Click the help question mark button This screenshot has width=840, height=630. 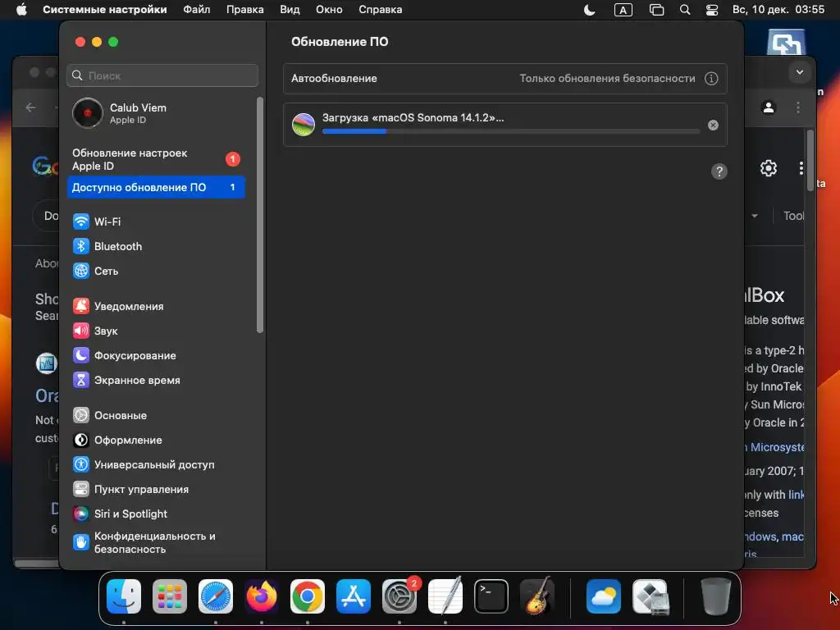pyautogui.click(x=719, y=171)
